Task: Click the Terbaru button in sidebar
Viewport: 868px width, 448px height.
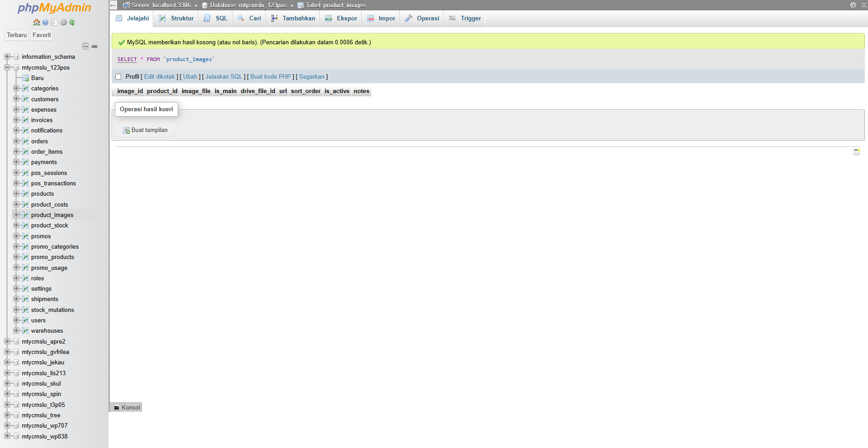Action: point(17,35)
